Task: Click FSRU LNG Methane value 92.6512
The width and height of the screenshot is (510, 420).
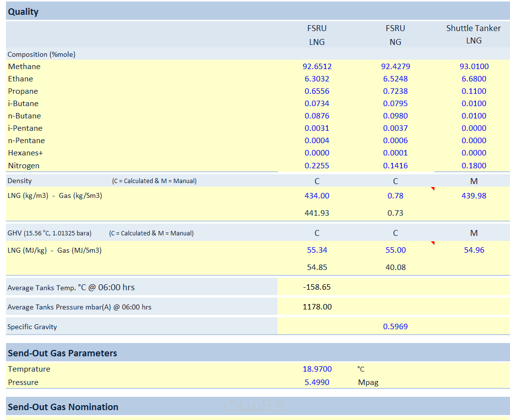Action: pos(317,66)
